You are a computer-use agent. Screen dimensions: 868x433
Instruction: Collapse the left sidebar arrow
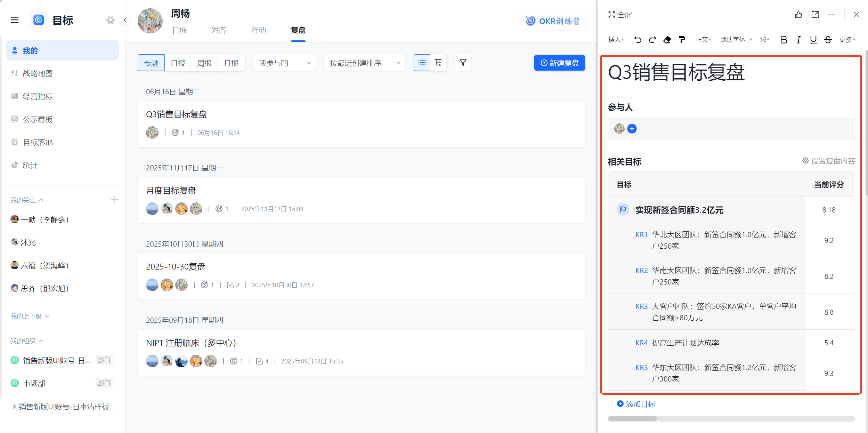[125, 20]
